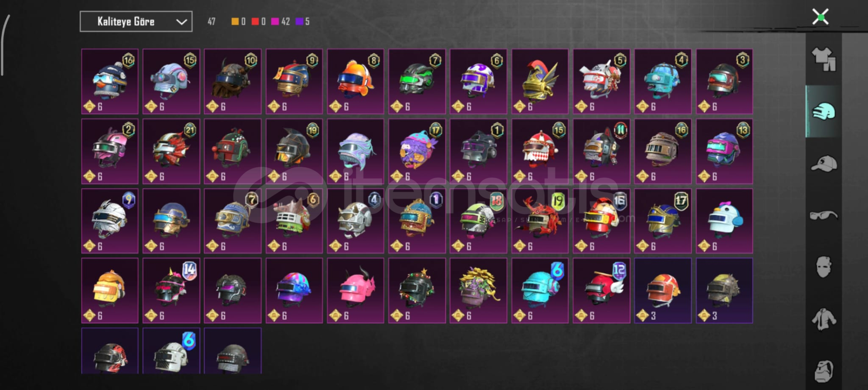868x390 pixels.
Task: Expand the Kaliteye Göre sort dropdown
Action: click(136, 21)
